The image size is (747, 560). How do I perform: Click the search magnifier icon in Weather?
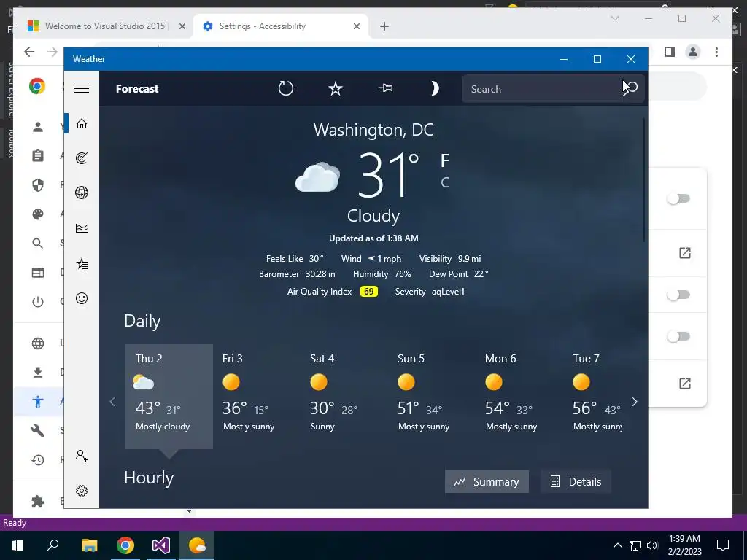click(630, 88)
